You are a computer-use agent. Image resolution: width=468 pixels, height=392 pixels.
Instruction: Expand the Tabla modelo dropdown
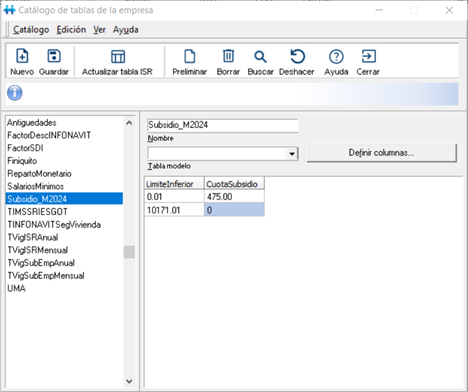click(x=292, y=154)
